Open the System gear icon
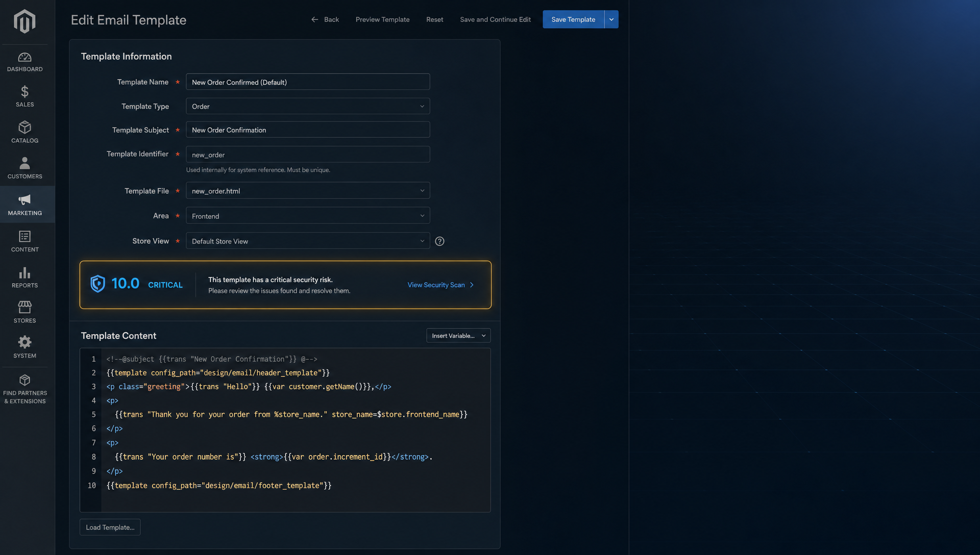 pos(24,342)
